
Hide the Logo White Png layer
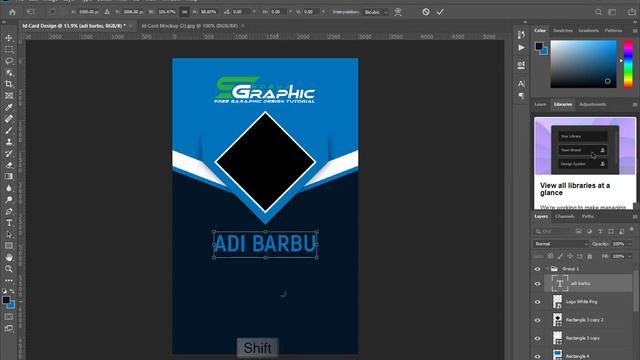point(537,302)
